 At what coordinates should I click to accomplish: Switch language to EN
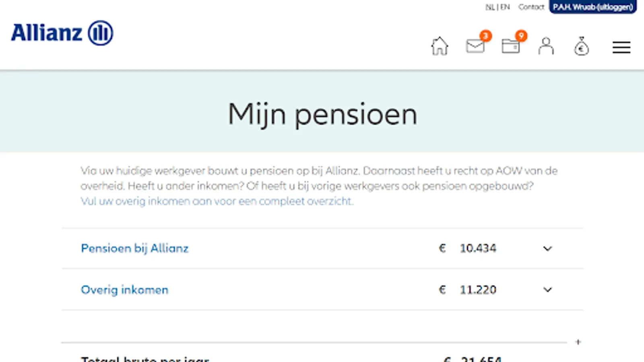click(505, 7)
